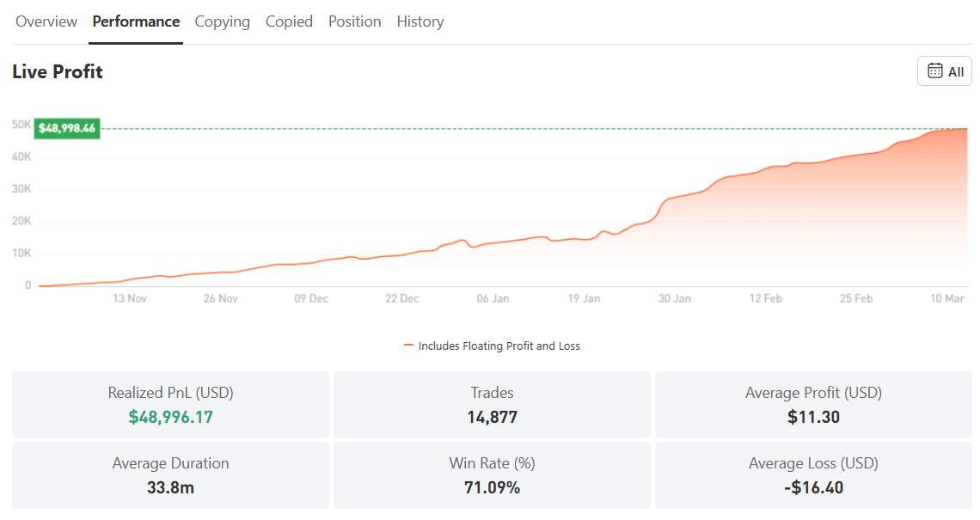Click the Average Duration stat card
The height and width of the screenshot is (520, 980).
pyautogui.click(x=170, y=475)
